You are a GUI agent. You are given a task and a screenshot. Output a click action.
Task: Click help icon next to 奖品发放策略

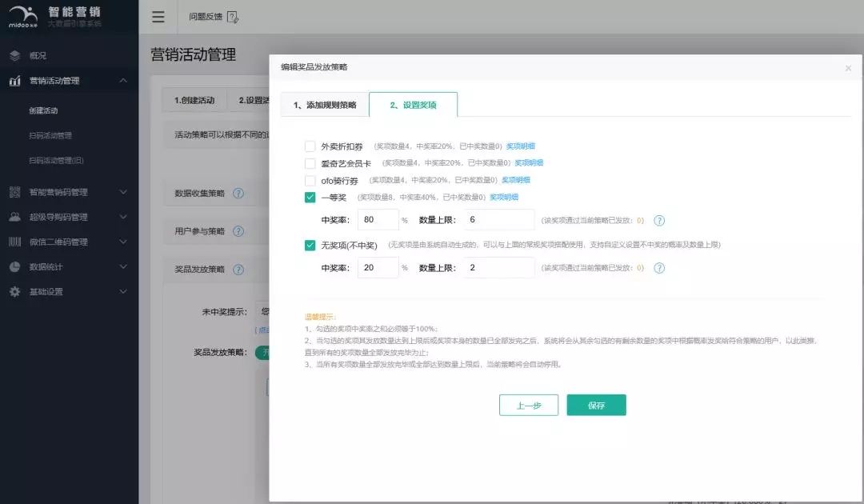(x=238, y=270)
